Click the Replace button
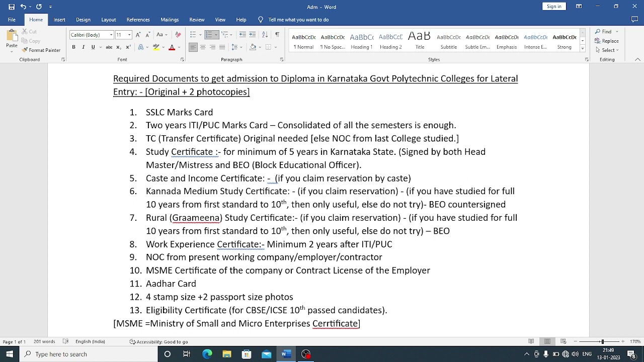The height and width of the screenshot is (362, 644). 607,41
